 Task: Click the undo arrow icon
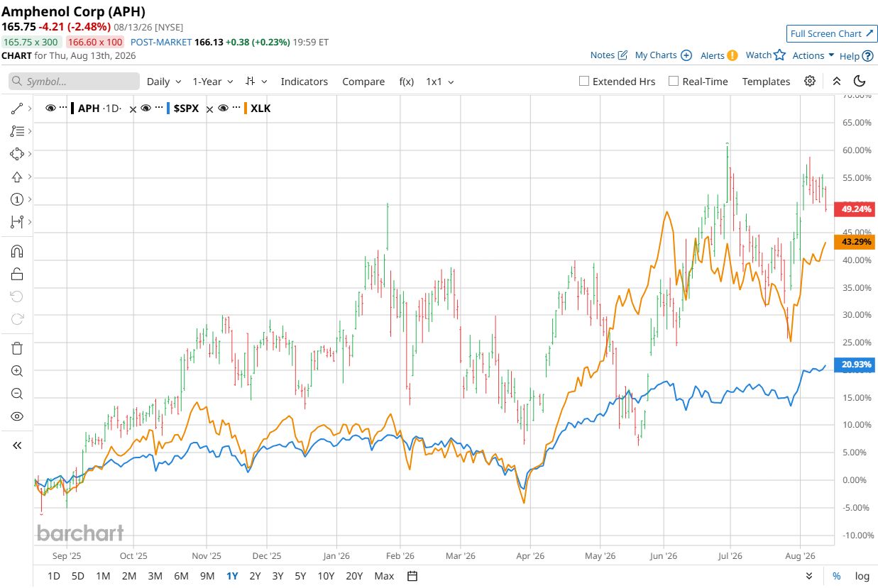point(17,296)
